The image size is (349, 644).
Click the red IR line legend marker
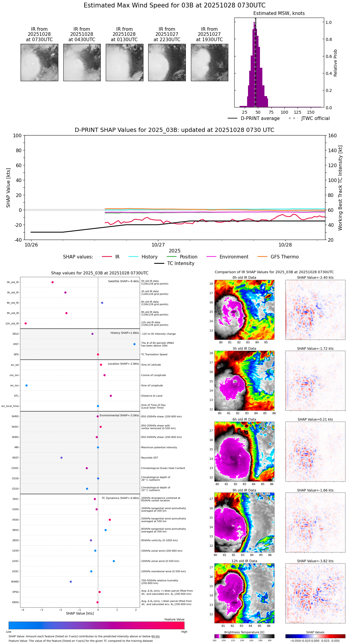click(x=107, y=257)
